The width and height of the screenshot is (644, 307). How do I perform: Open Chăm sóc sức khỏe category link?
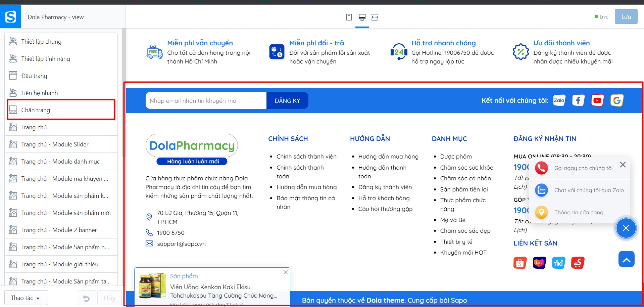tap(466, 168)
